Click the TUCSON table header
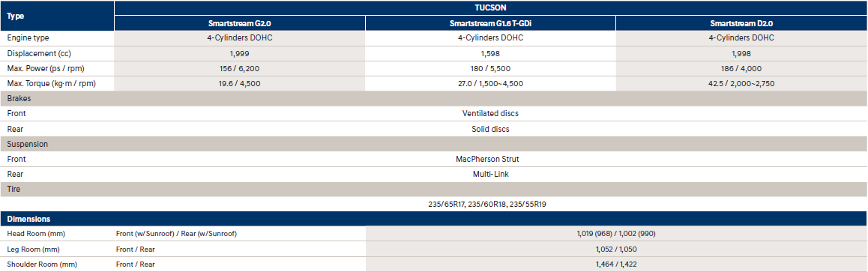868x272 pixels. click(490, 8)
